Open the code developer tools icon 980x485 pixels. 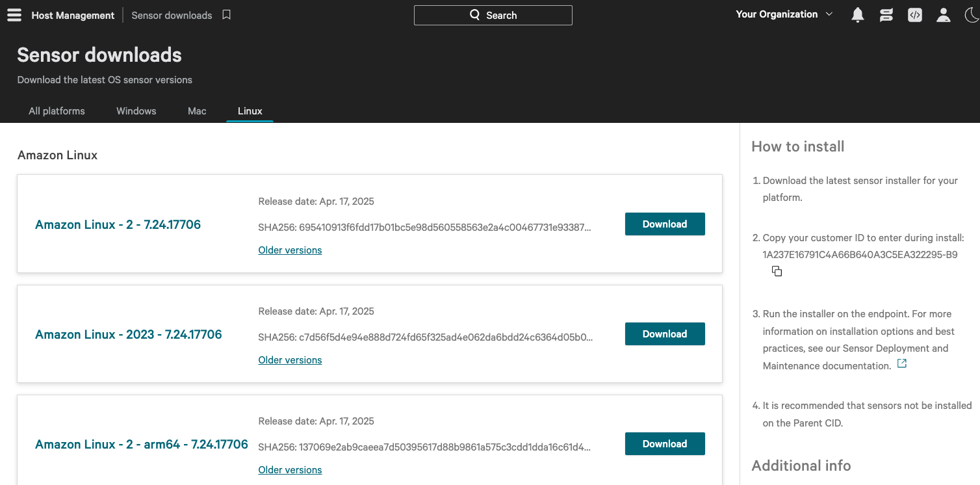coord(915,15)
